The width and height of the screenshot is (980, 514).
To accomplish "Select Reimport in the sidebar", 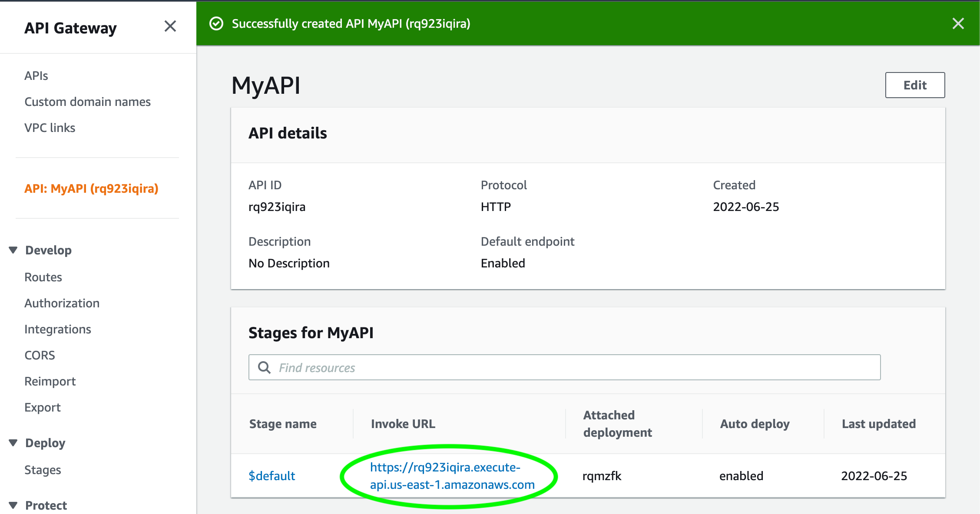I will coord(50,381).
